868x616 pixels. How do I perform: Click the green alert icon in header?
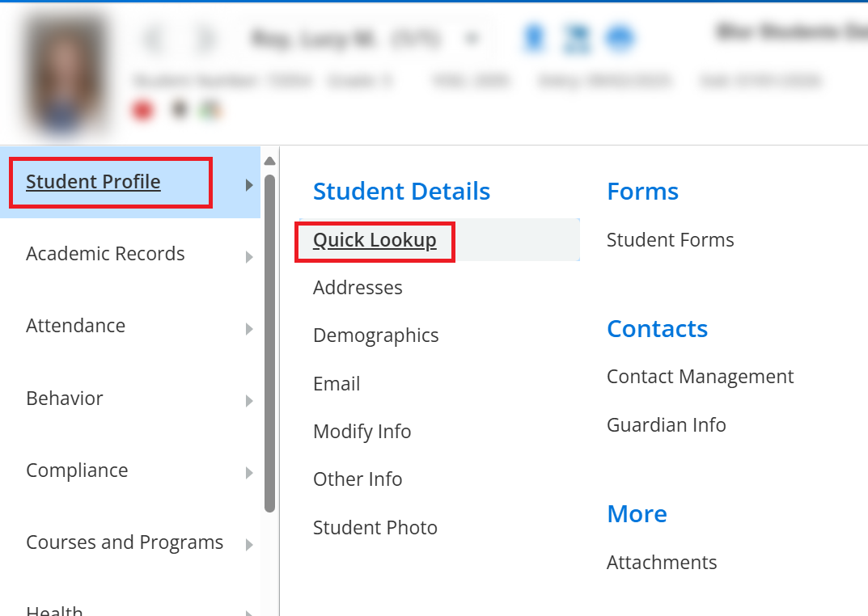coord(211,109)
